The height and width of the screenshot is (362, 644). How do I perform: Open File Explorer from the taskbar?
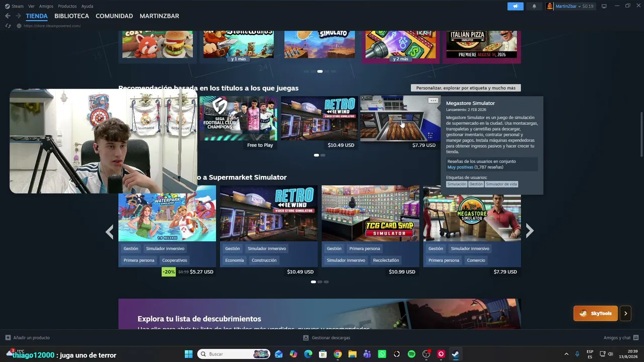tap(352, 354)
